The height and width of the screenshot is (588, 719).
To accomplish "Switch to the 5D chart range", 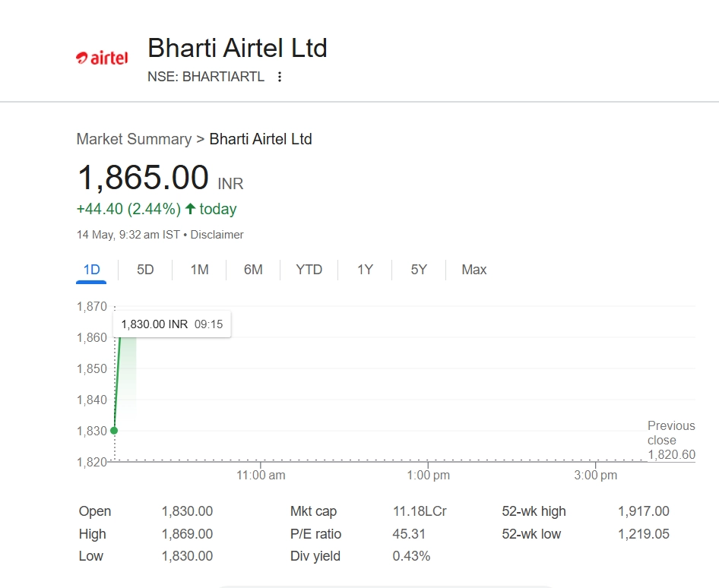I will pos(145,270).
